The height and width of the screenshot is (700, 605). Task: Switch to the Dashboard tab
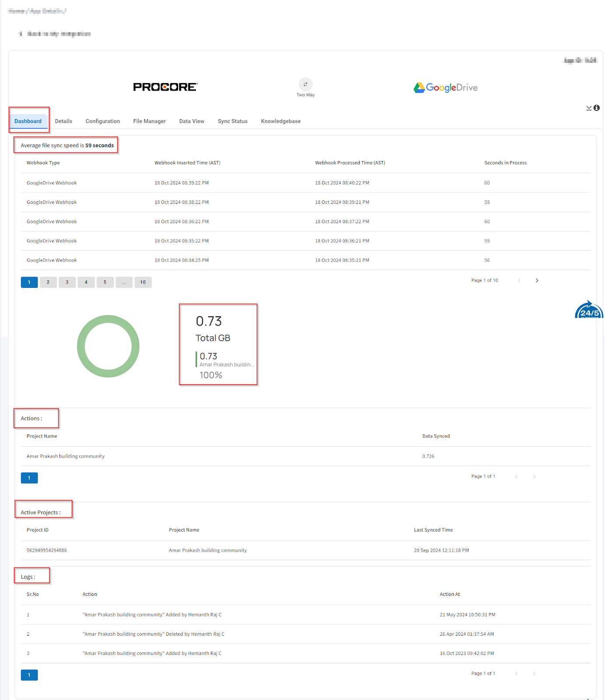coord(28,121)
